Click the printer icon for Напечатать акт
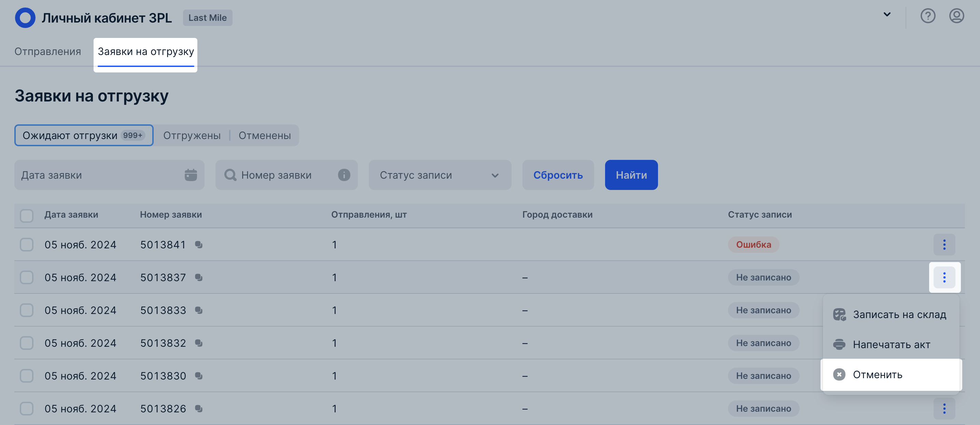The height and width of the screenshot is (425, 980). (x=839, y=344)
